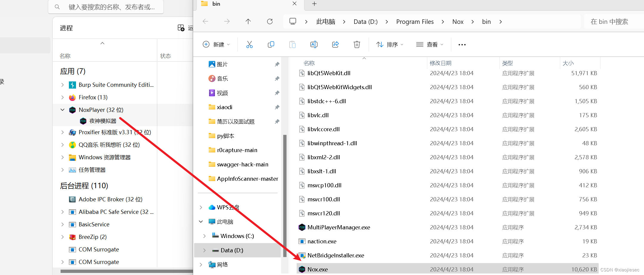Click the navigation pane vertical scrollbar
The image size is (644, 275).
click(x=285, y=195)
